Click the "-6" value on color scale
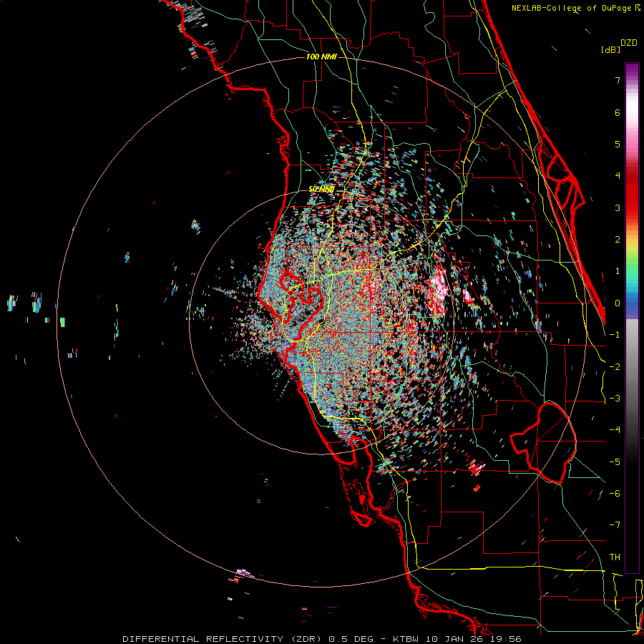This screenshot has width=644, height=644. pyautogui.click(x=615, y=494)
